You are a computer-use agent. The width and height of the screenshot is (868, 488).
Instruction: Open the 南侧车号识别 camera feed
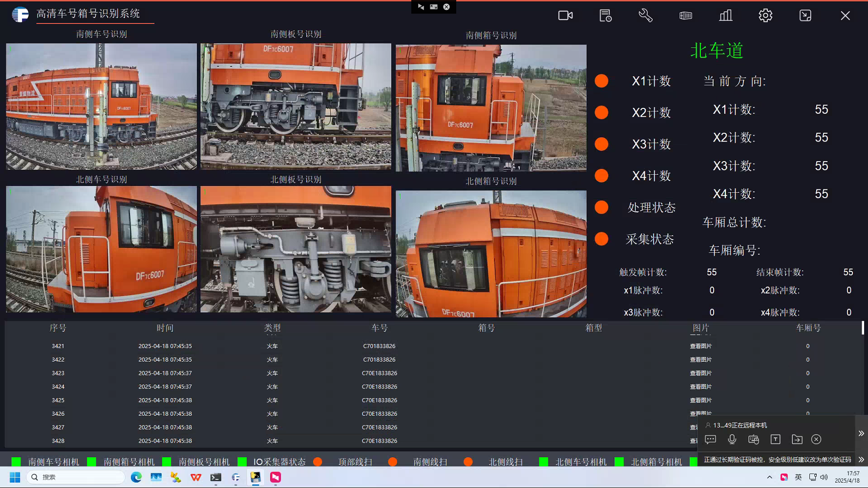(101, 106)
